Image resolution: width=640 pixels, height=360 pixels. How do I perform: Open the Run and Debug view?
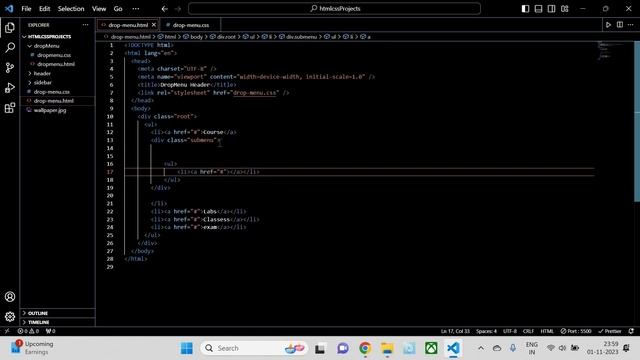(10, 88)
